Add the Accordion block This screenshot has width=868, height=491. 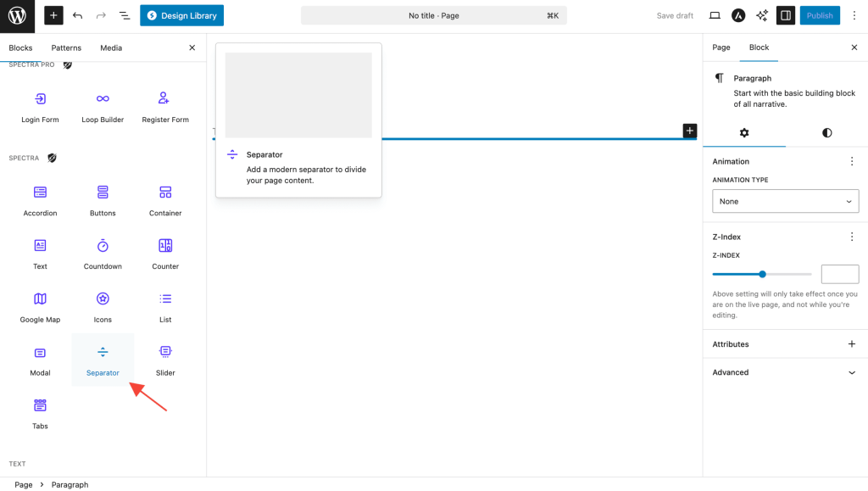[x=40, y=200]
